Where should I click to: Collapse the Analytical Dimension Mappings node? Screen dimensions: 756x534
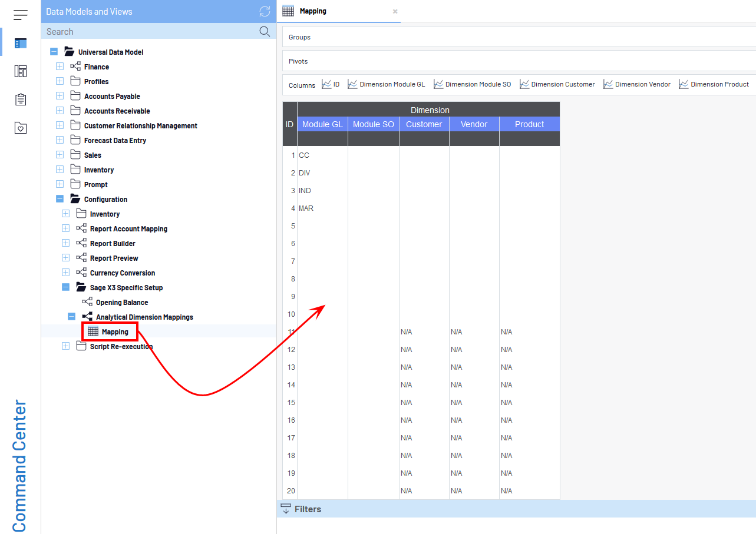[x=72, y=317]
